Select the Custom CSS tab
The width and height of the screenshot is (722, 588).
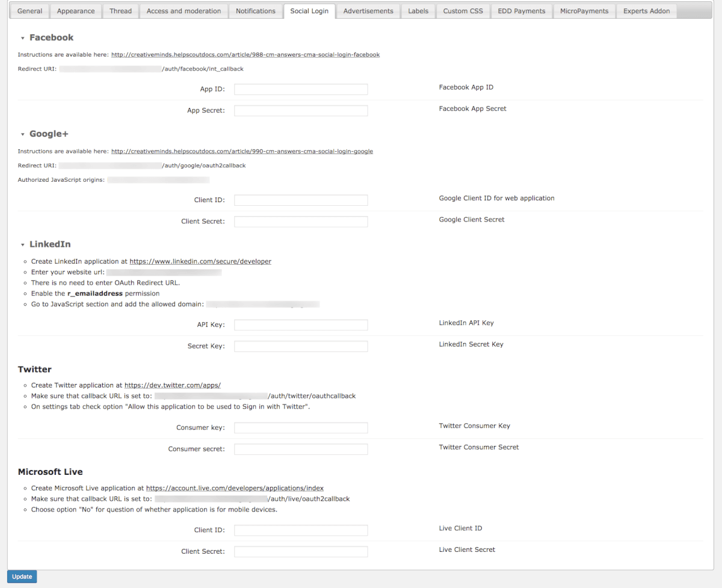coord(463,11)
